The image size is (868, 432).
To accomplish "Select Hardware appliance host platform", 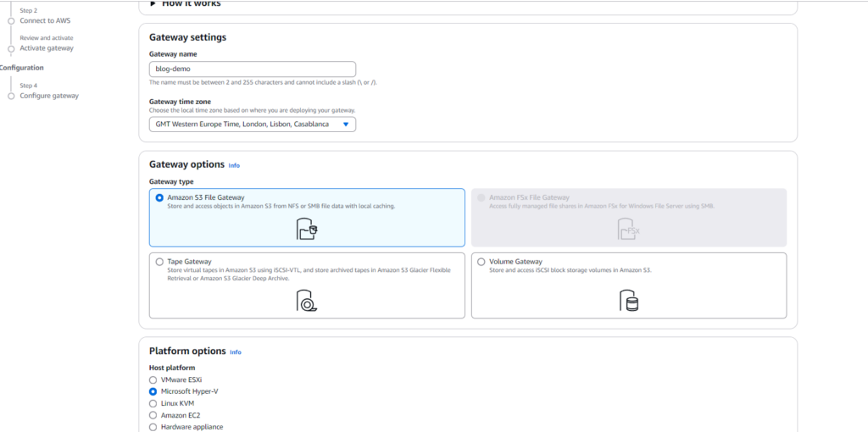I will point(153,427).
